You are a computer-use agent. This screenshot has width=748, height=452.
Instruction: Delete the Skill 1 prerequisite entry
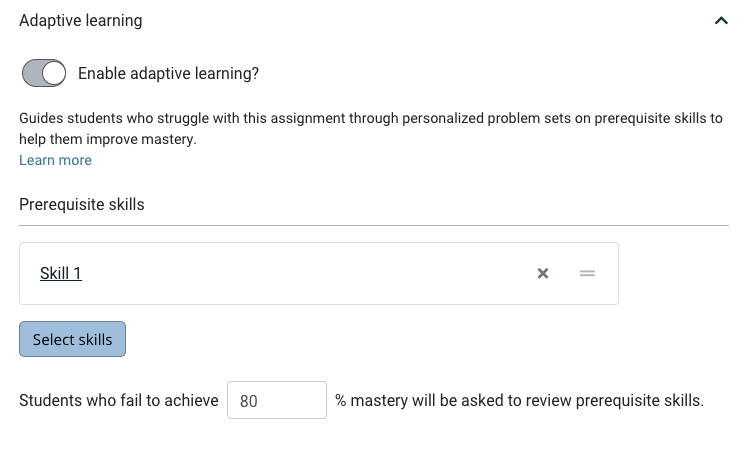point(543,273)
